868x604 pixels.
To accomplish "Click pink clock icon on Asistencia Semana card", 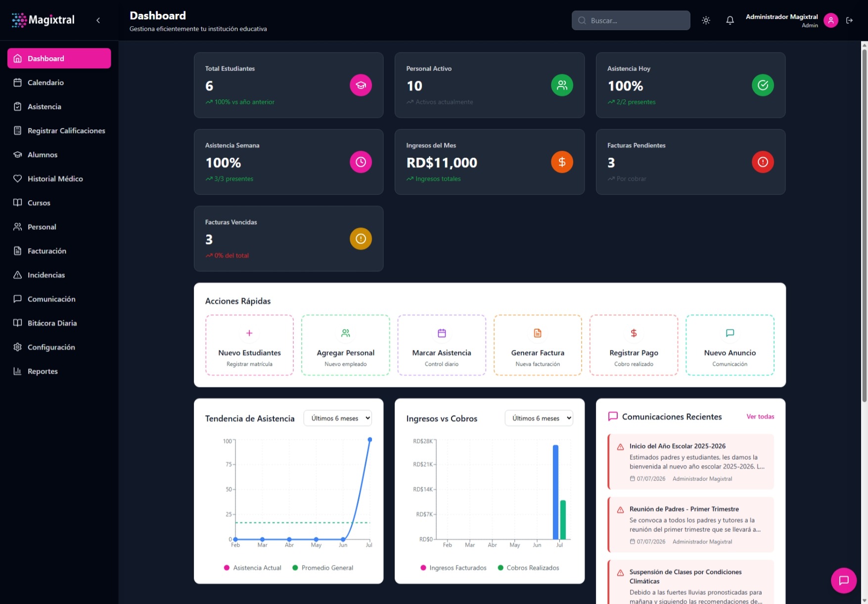I will tap(361, 162).
